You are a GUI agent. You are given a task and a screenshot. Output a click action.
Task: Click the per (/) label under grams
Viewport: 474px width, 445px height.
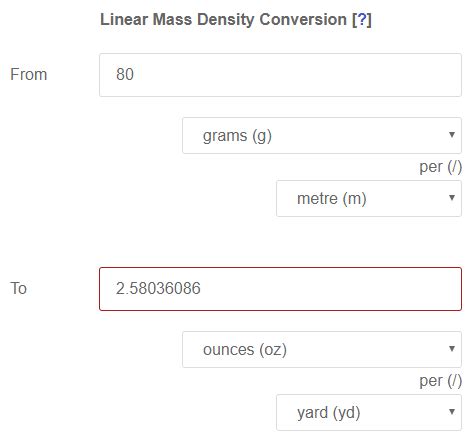pos(440,167)
